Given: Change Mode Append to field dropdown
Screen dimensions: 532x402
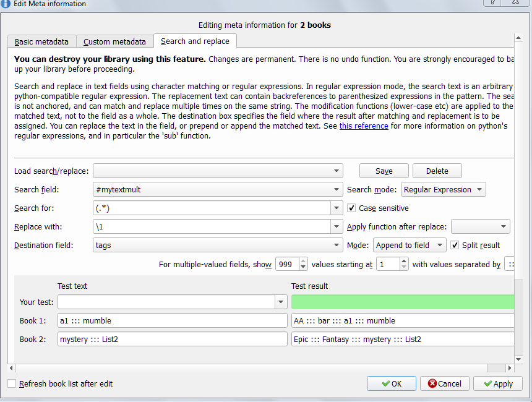Looking at the screenshot, I should tap(410, 245).
